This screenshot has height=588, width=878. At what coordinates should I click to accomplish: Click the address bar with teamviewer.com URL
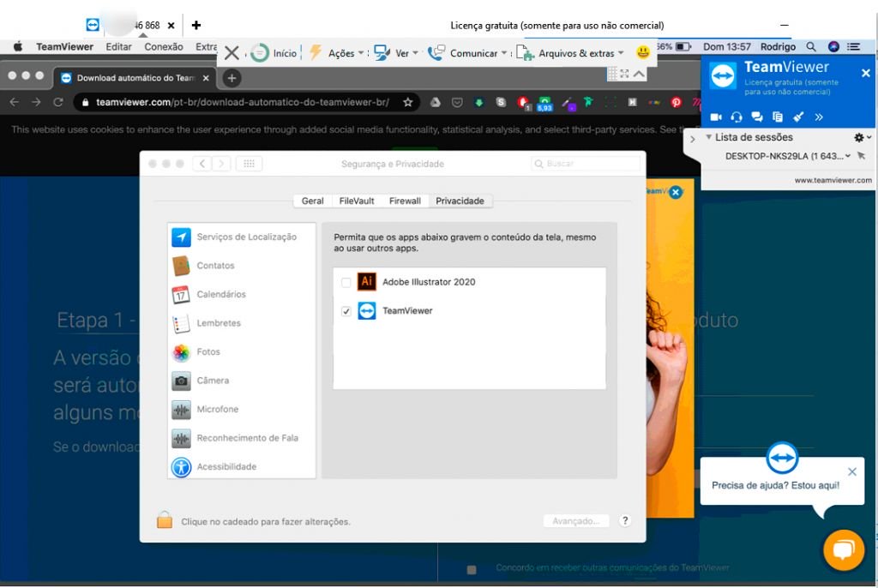pos(242,102)
